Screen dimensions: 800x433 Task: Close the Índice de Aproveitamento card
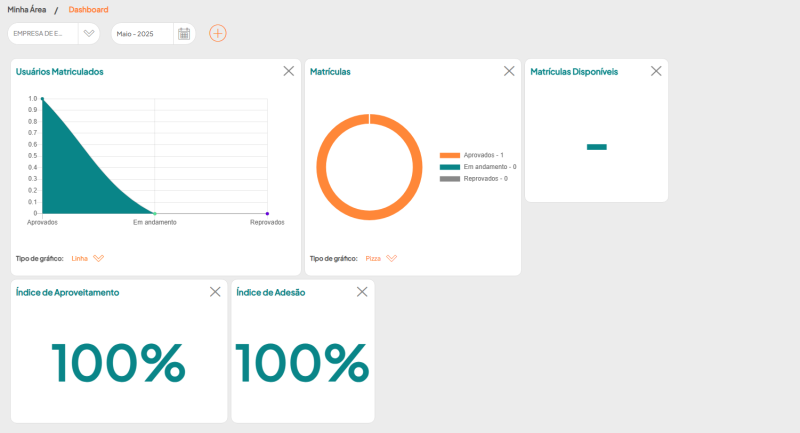[215, 292]
